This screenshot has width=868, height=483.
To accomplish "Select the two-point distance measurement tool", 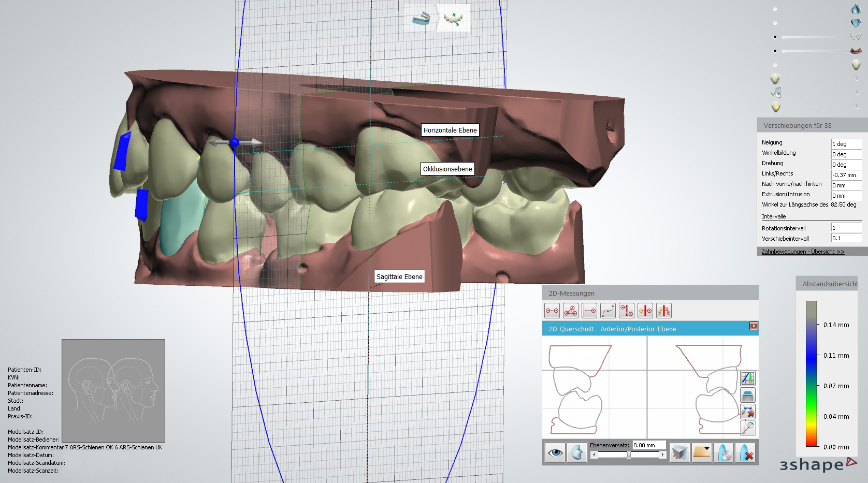I will coord(552,311).
